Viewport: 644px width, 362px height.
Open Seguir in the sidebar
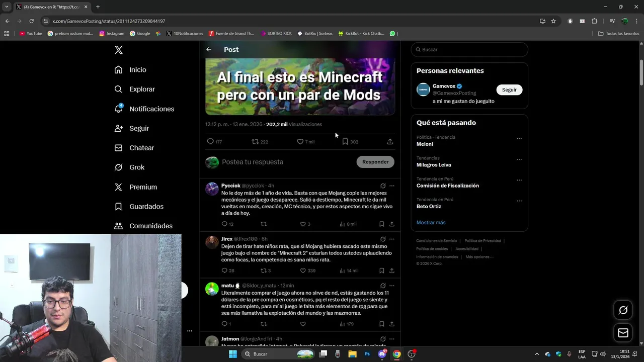[131, 128]
